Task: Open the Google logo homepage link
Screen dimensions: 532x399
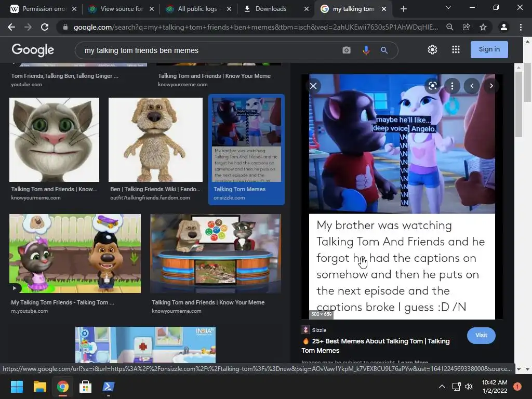Action: tap(33, 50)
